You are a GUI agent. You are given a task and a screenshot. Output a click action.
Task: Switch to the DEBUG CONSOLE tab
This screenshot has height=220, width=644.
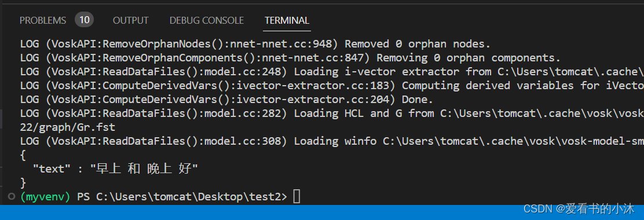(207, 20)
